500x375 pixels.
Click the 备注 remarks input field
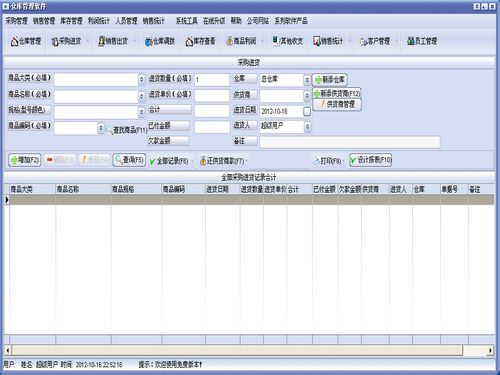coord(350,142)
